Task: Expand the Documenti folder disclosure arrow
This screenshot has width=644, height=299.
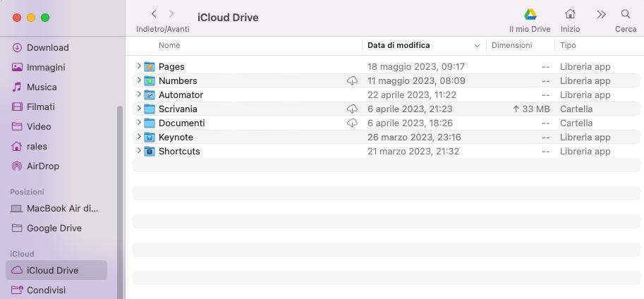Action: (x=139, y=123)
